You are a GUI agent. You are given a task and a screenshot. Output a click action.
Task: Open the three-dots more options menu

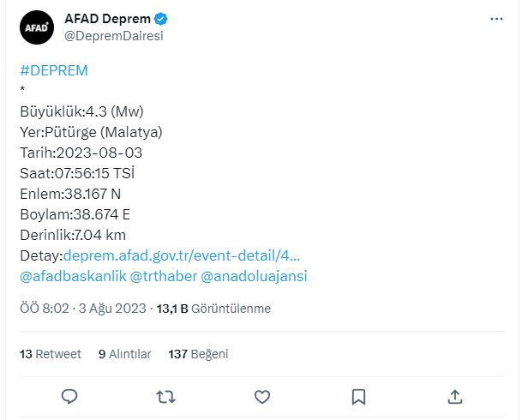497,19
